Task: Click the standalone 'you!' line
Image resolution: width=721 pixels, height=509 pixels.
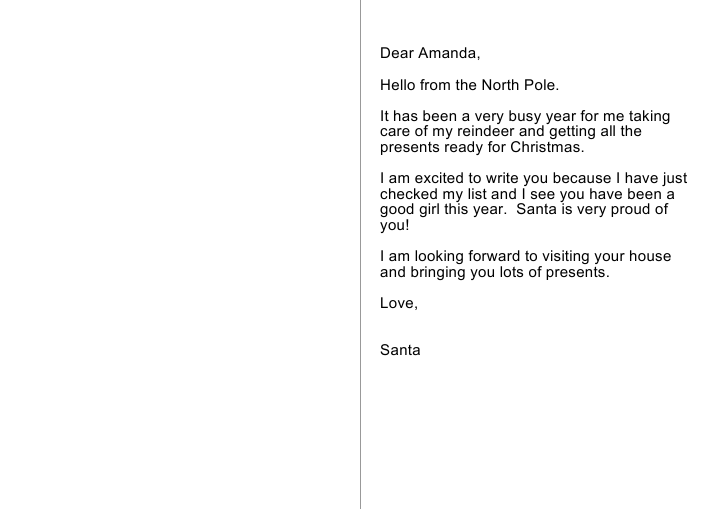Action: (395, 225)
